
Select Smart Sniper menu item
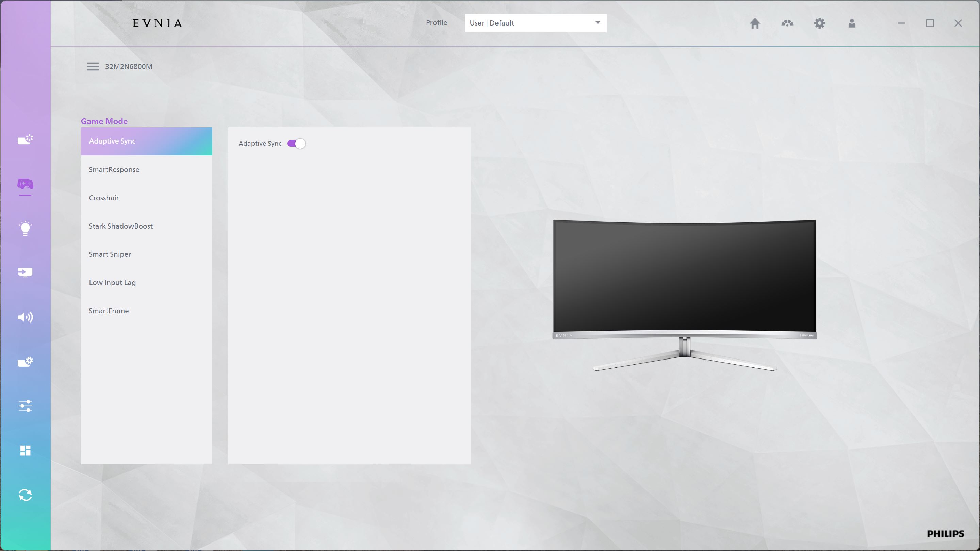coord(146,254)
